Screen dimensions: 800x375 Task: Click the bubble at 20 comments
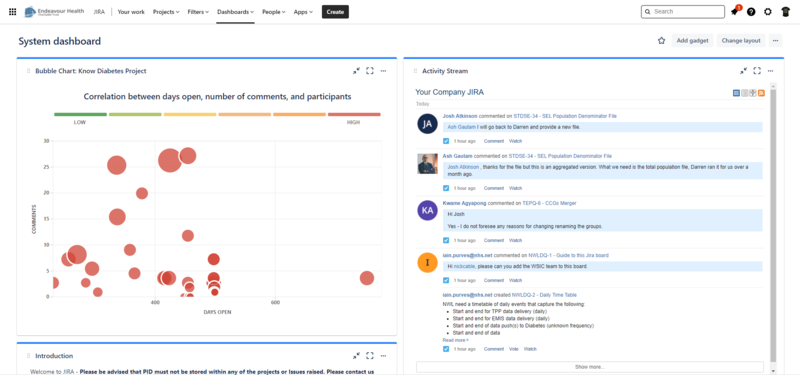(142, 193)
